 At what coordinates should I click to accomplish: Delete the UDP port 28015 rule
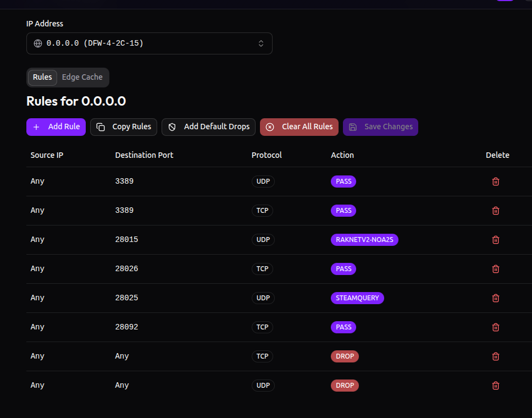pos(495,239)
